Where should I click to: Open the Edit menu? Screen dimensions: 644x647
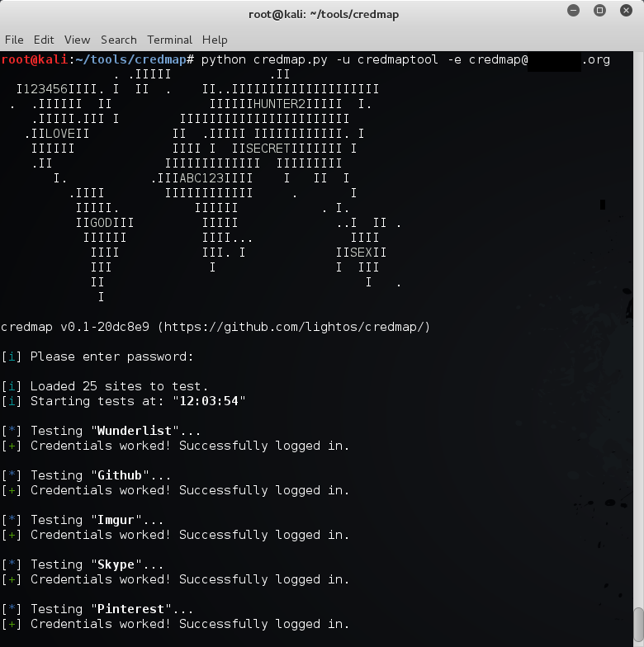point(44,40)
